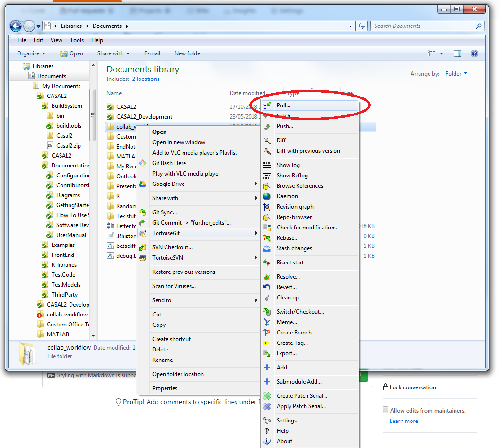Click the Open toolbar button
This screenshot has width=499, height=448.
pos(72,53)
